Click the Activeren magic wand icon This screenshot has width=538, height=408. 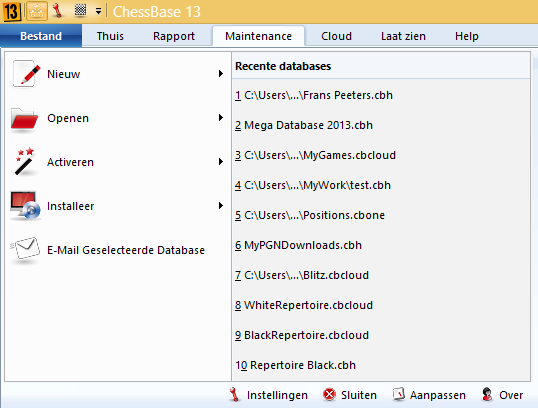pyautogui.click(x=25, y=161)
